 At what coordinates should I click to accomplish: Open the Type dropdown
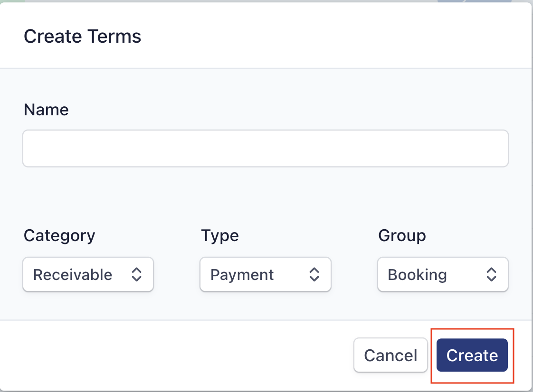pyautogui.click(x=265, y=274)
